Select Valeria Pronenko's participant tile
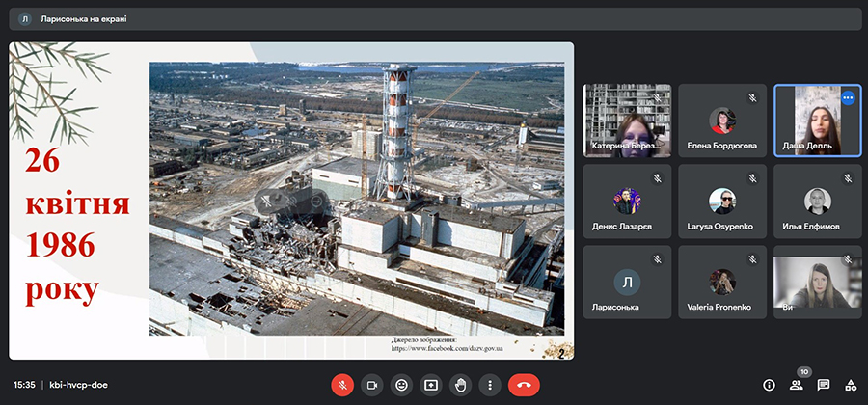This screenshot has width=868, height=405. pyautogui.click(x=721, y=283)
